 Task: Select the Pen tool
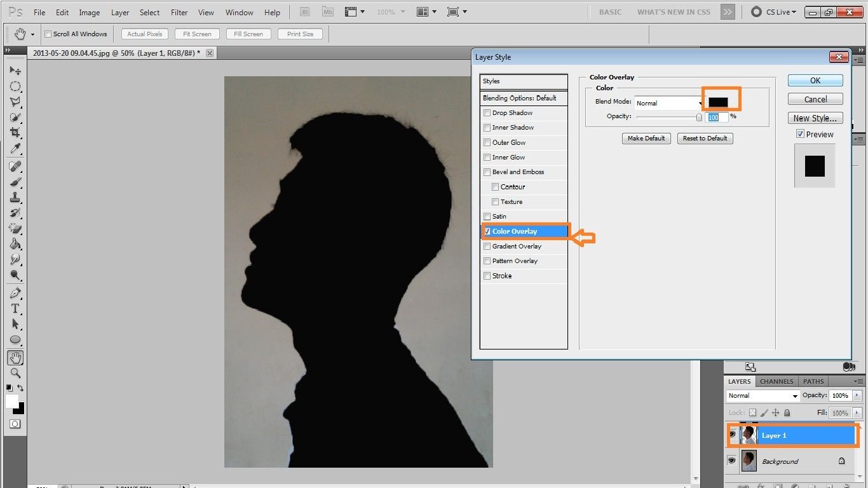[15, 293]
